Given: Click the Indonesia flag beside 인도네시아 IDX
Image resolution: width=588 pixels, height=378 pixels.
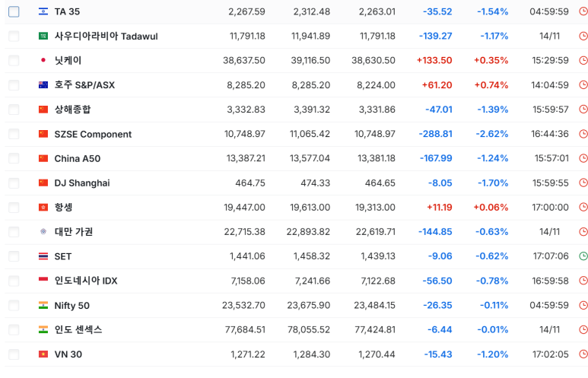Looking at the screenshot, I should 43,279.
